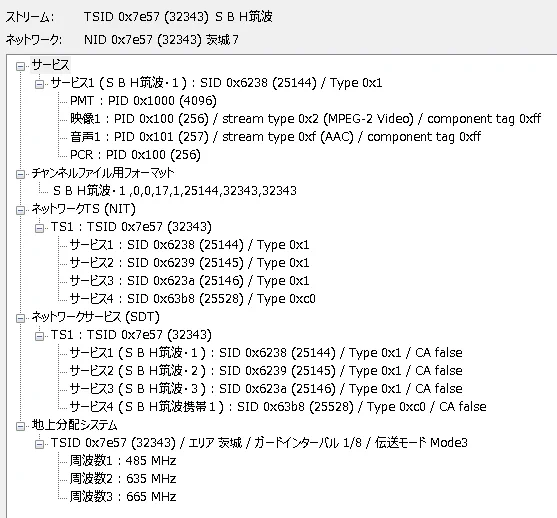Select NIT サービス2 SID 0x6239

coord(189,263)
